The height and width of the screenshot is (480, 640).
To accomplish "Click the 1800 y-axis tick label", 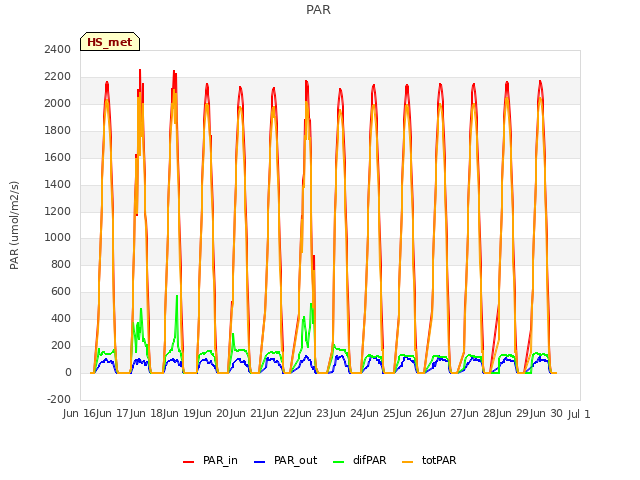I will pos(58,130).
